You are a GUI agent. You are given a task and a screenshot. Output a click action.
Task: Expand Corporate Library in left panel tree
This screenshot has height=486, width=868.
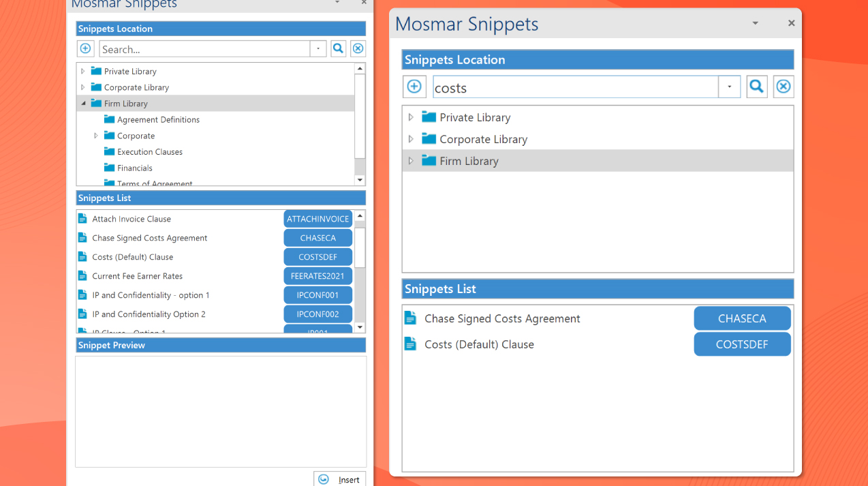pos(83,87)
